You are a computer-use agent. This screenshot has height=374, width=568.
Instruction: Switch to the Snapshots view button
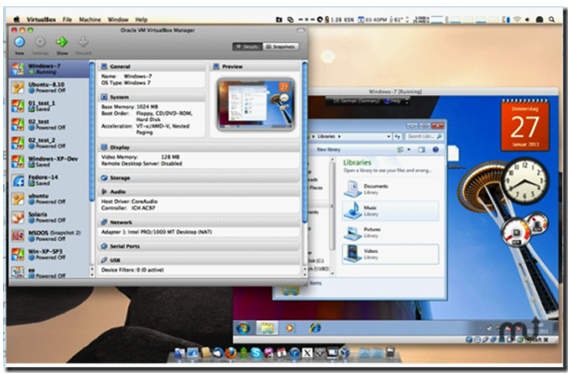[x=281, y=47]
